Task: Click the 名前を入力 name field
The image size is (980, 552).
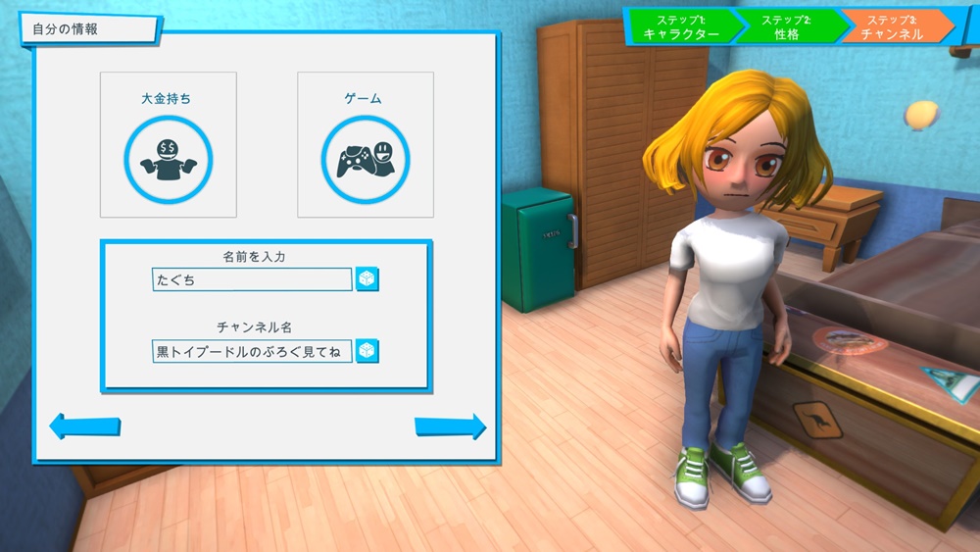Action: 252,279
